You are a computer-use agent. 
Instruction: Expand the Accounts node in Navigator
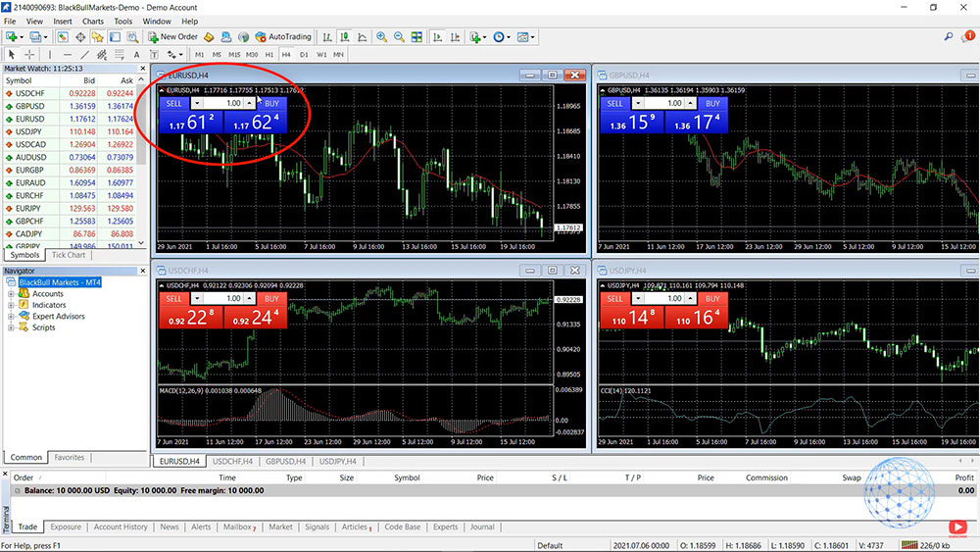tap(11, 294)
